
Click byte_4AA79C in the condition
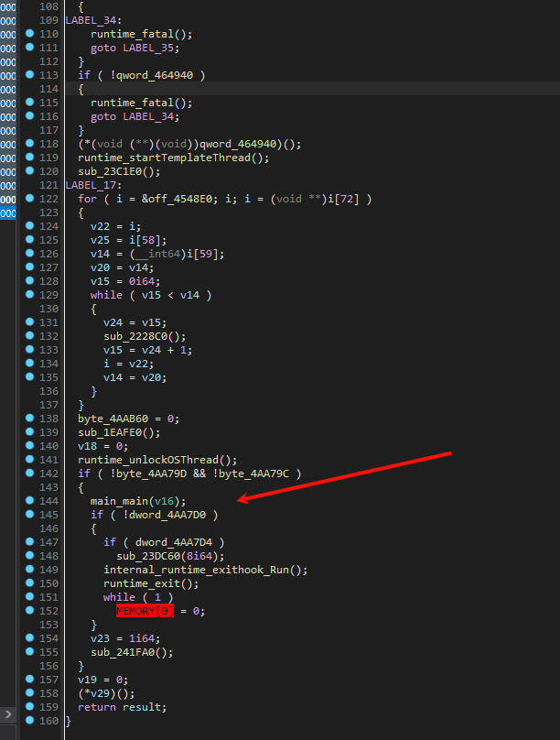253,473
